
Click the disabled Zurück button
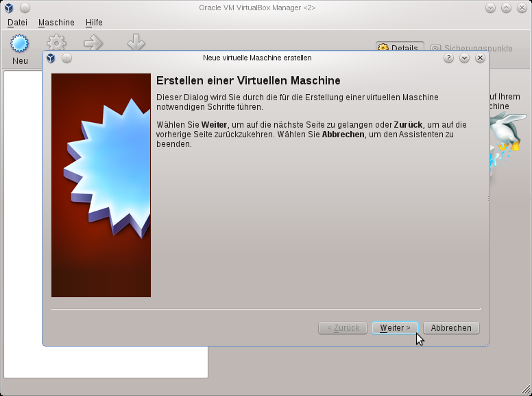tap(343, 328)
